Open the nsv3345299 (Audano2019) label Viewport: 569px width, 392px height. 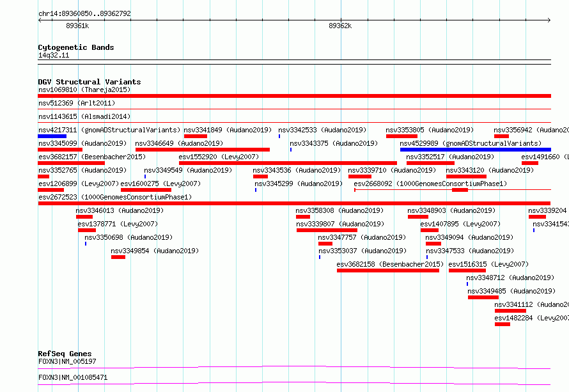(x=299, y=184)
